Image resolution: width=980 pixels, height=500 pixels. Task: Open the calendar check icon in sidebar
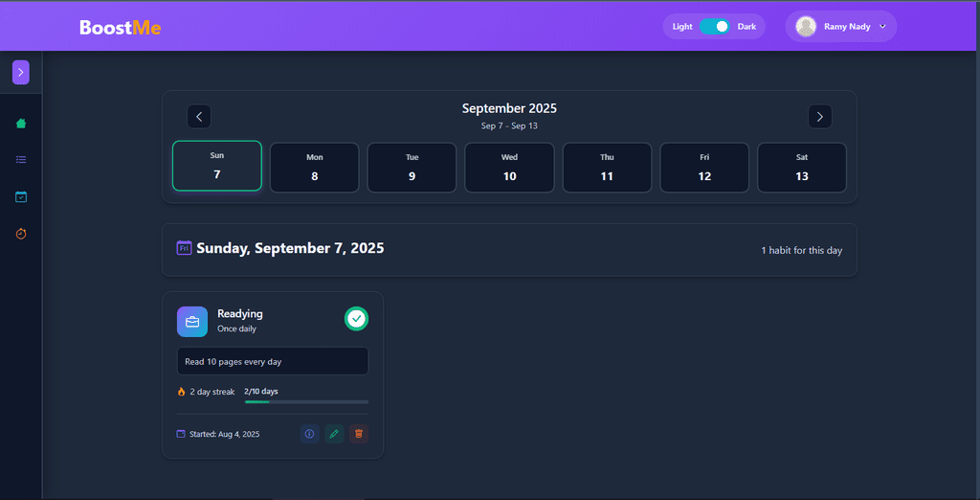coord(21,197)
